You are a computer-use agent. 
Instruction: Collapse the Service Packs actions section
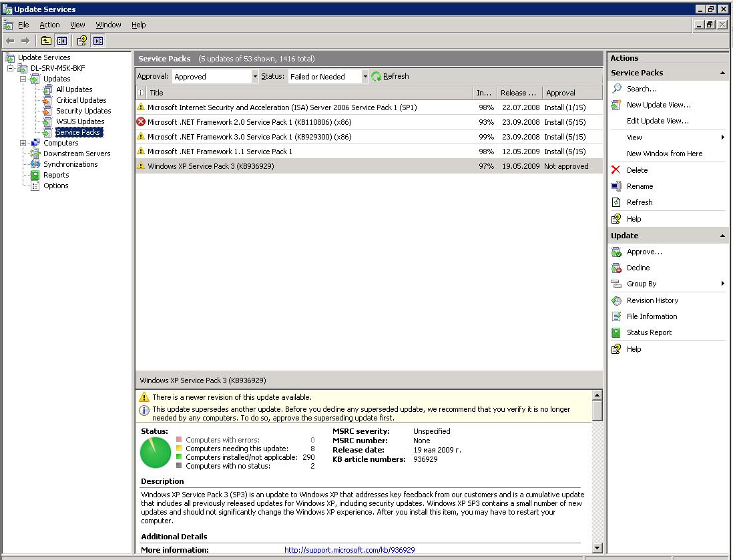click(x=722, y=73)
